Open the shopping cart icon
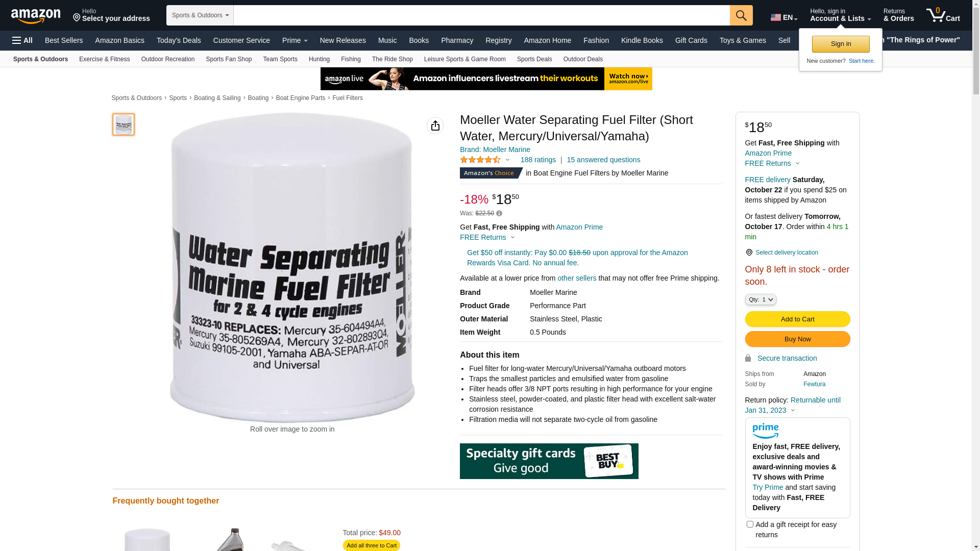Screen dimensions: 980x551 tap(943, 15)
